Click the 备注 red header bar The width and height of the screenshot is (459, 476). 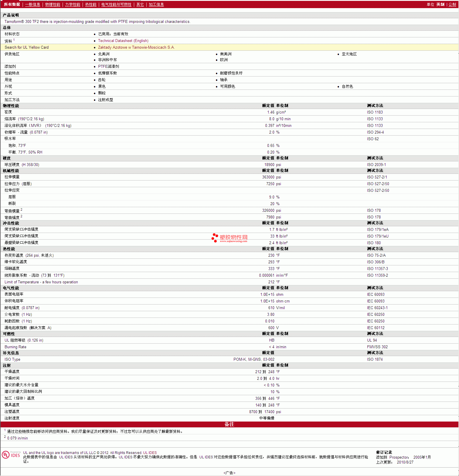229,424
